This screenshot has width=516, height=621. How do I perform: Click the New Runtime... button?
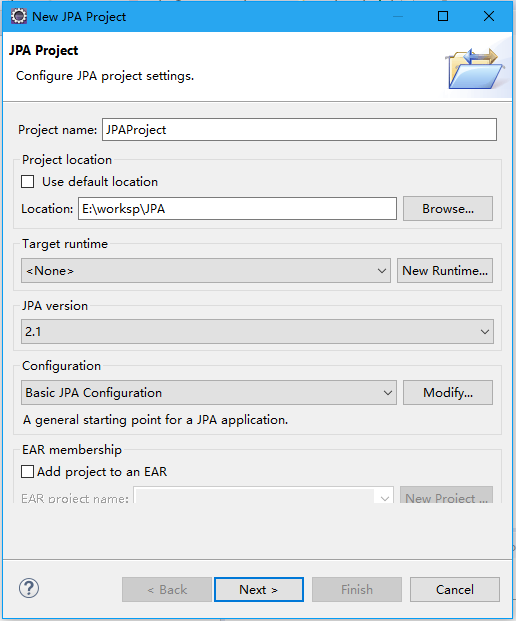pyautogui.click(x=445, y=271)
